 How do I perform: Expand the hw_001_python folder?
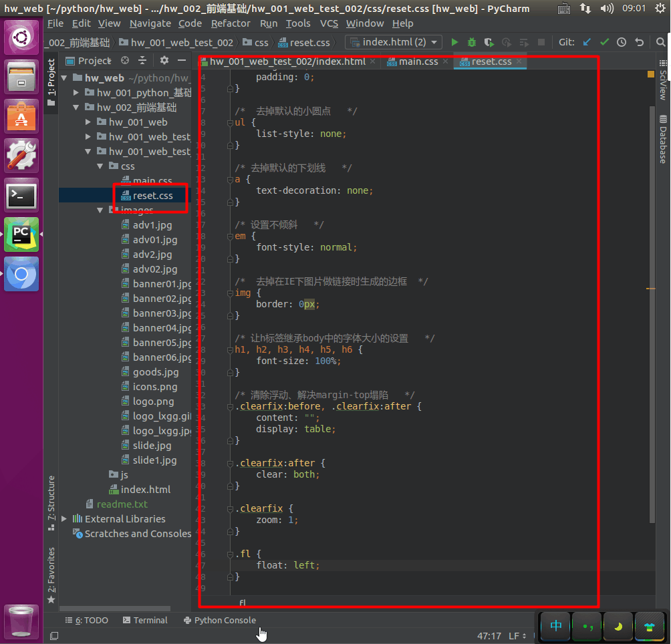pyautogui.click(x=76, y=93)
